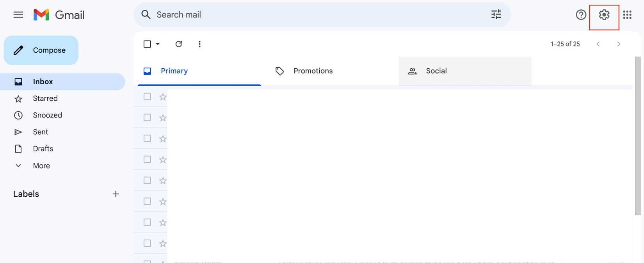
Task: Open the Google apps grid
Action: pos(627,15)
